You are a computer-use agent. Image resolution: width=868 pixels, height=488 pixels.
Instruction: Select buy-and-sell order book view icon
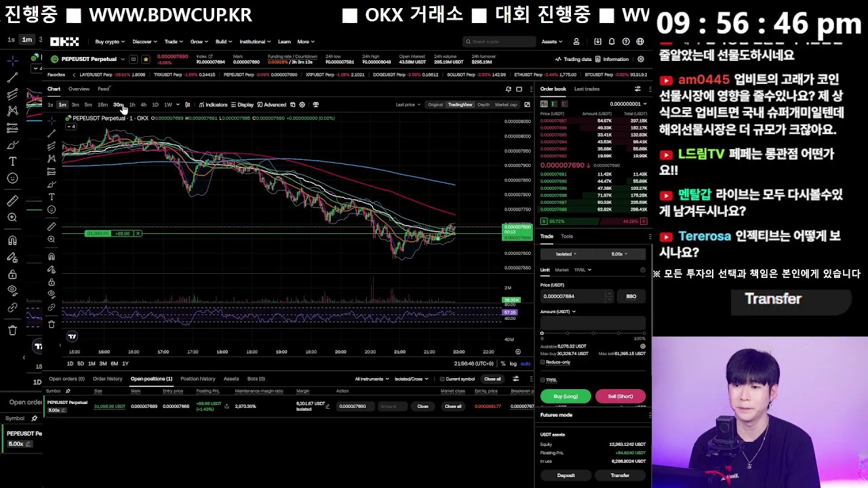tap(544, 104)
